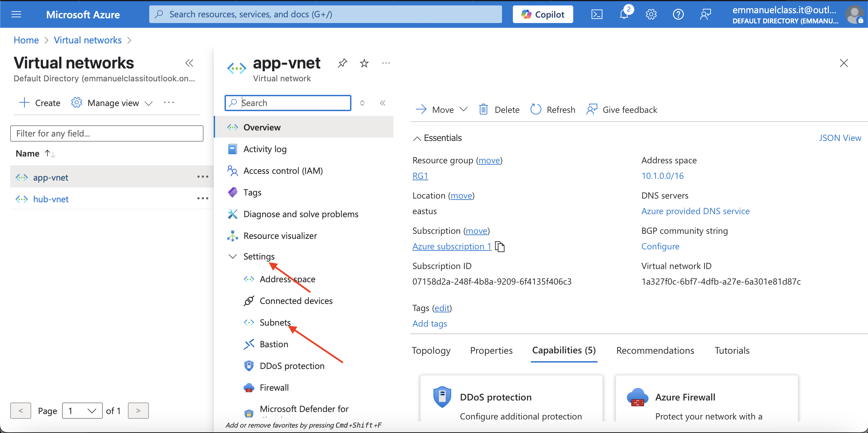Image resolution: width=868 pixels, height=433 pixels.
Task: Open JSON View
Action: click(840, 138)
